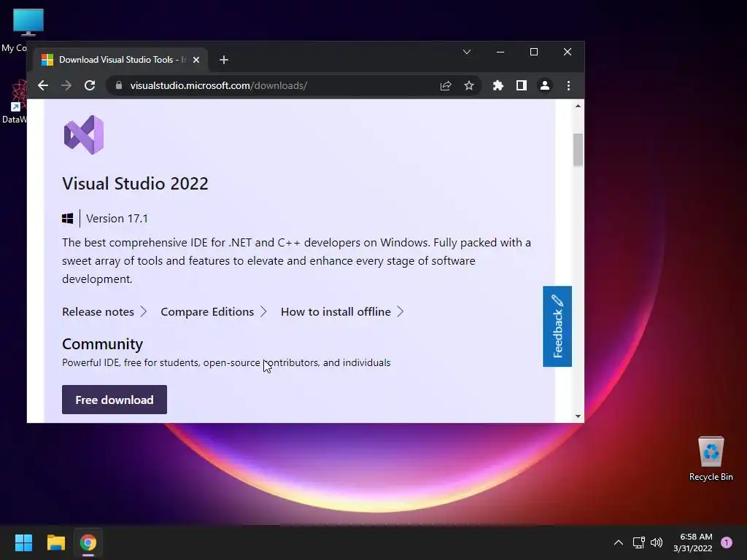Image resolution: width=747 pixels, height=560 pixels.
Task: Reload the Visual Studio downloads page
Action: pos(90,85)
